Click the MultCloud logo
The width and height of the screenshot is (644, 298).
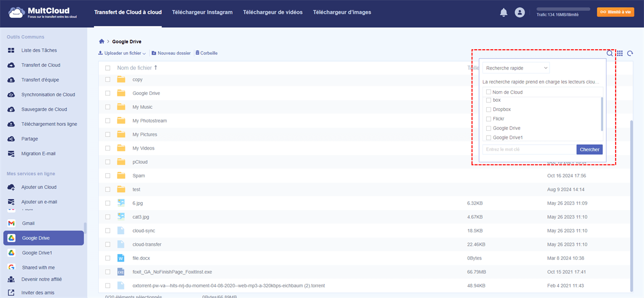click(43, 12)
